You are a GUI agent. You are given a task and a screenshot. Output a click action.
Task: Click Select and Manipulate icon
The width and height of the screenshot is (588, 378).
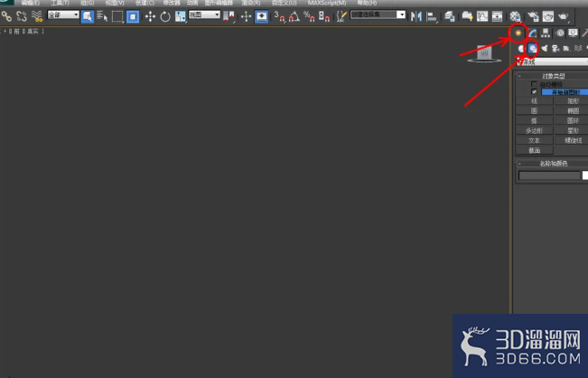point(246,16)
